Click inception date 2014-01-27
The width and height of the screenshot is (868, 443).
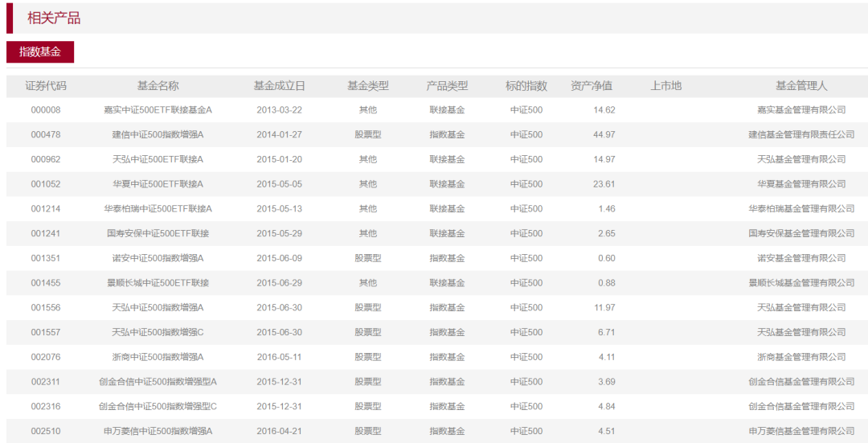click(280, 134)
